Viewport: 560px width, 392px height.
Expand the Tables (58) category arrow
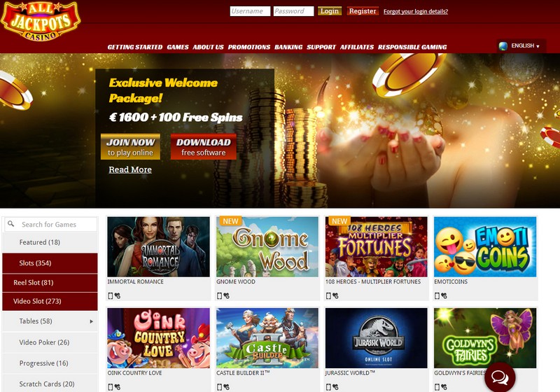tap(92, 321)
